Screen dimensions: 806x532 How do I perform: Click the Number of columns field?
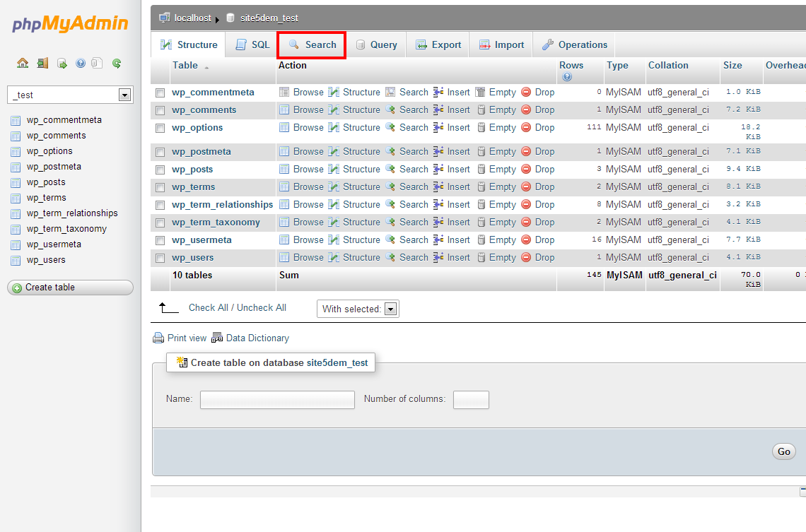pyautogui.click(x=471, y=399)
